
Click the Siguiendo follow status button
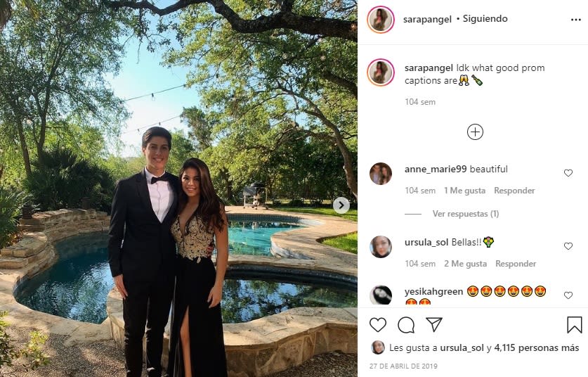point(485,19)
